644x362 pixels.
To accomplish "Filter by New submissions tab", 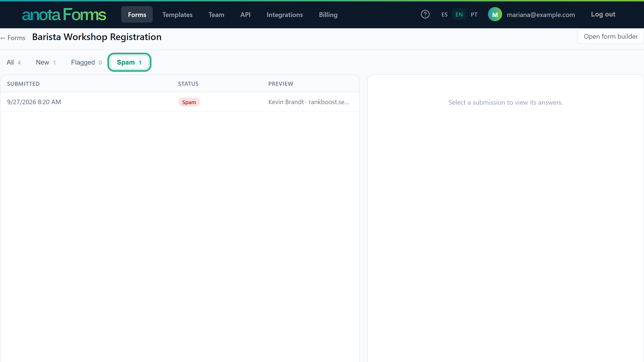I will tap(45, 62).
